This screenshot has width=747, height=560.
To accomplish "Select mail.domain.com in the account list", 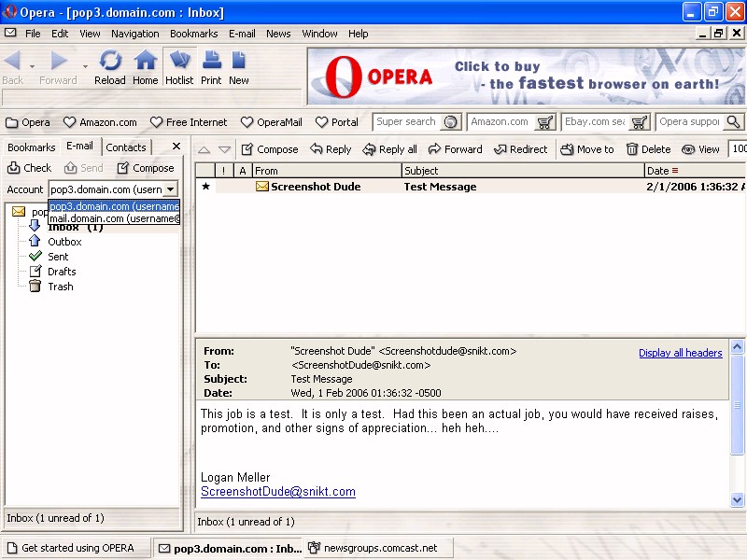I will [x=114, y=218].
